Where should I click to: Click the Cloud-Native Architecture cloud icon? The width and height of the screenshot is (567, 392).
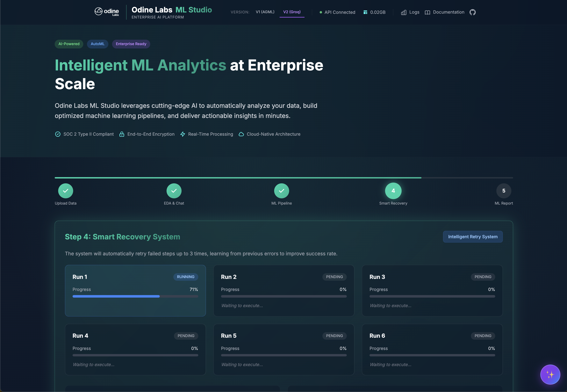point(241,134)
